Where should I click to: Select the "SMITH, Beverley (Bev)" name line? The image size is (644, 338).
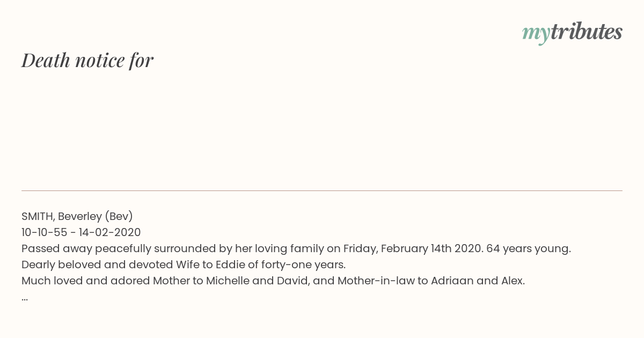pyautogui.click(x=77, y=217)
